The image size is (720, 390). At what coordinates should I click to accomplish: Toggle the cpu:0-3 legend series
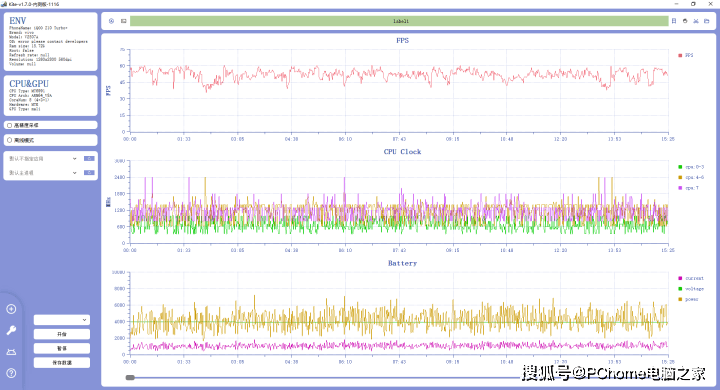tap(691, 167)
